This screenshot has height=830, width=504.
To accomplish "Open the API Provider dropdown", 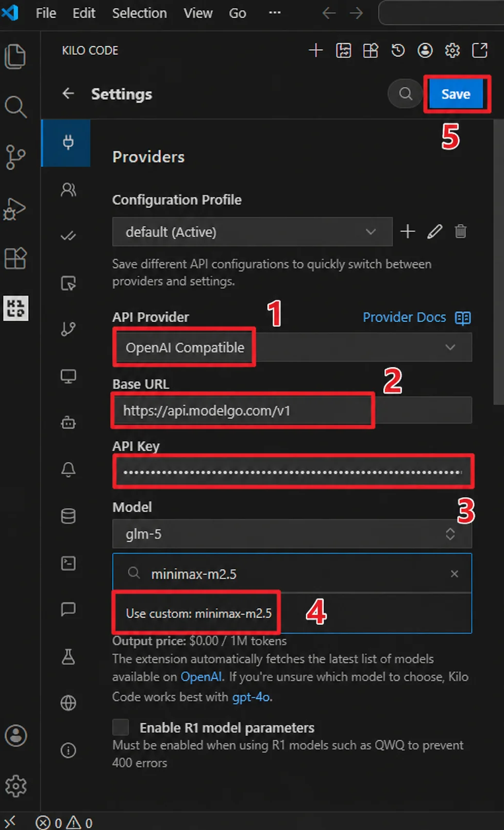I will 292,347.
